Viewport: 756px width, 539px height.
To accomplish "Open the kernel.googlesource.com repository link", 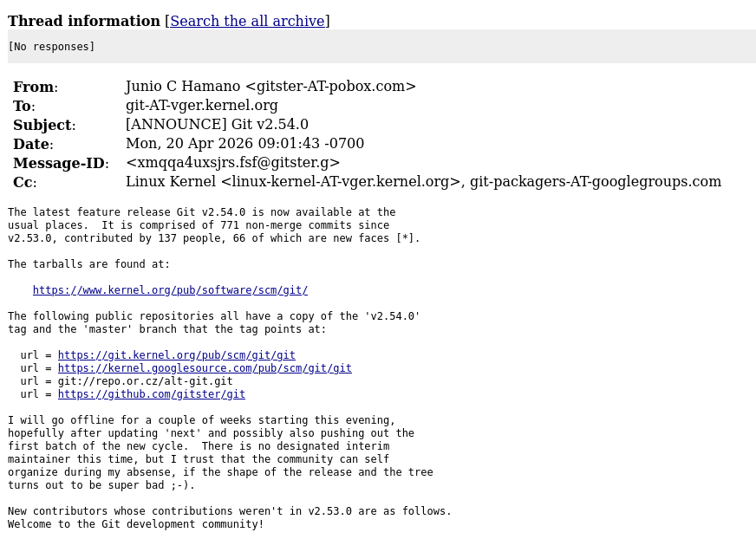I will pyautogui.click(x=205, y=368).
